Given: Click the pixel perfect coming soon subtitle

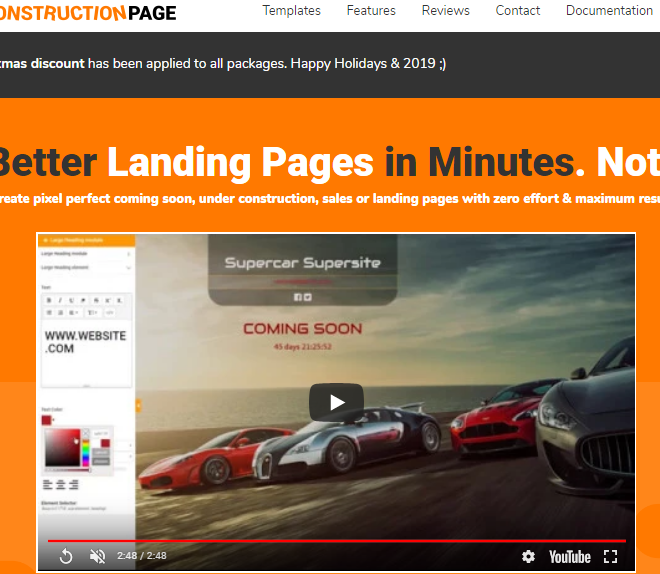Looking at the screenshot, I should point(330,199).
